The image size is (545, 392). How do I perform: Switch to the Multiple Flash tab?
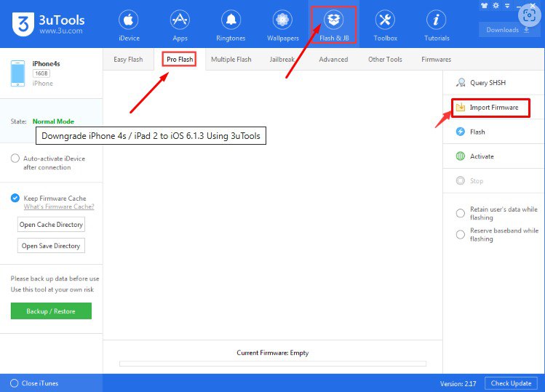(x=231, y=60)
